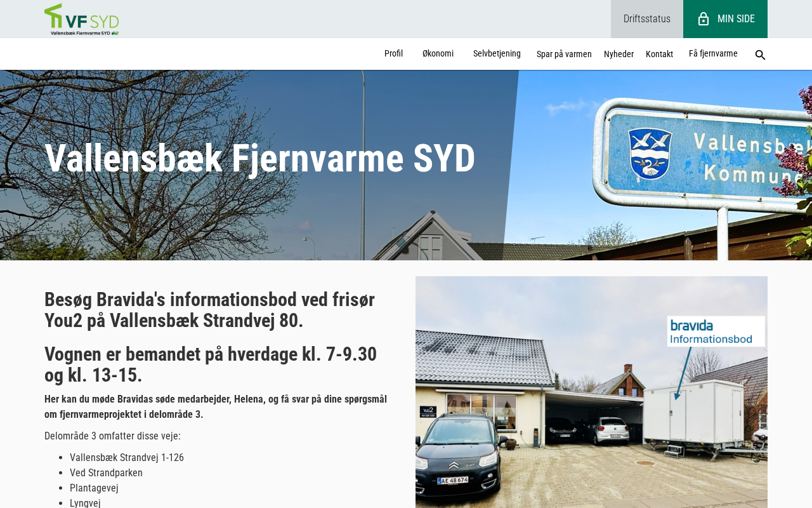Click the heading about Vognen er bemandet

pos(211,364)
